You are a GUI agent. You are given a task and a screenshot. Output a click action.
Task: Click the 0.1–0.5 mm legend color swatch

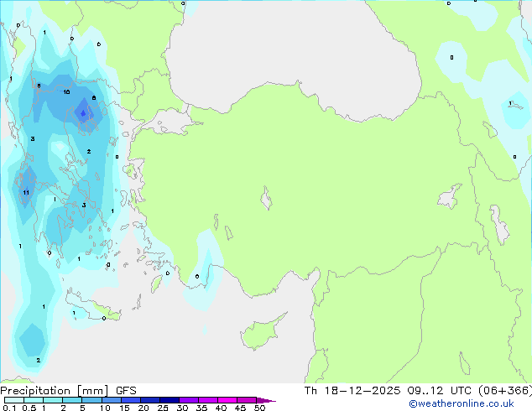14,400
